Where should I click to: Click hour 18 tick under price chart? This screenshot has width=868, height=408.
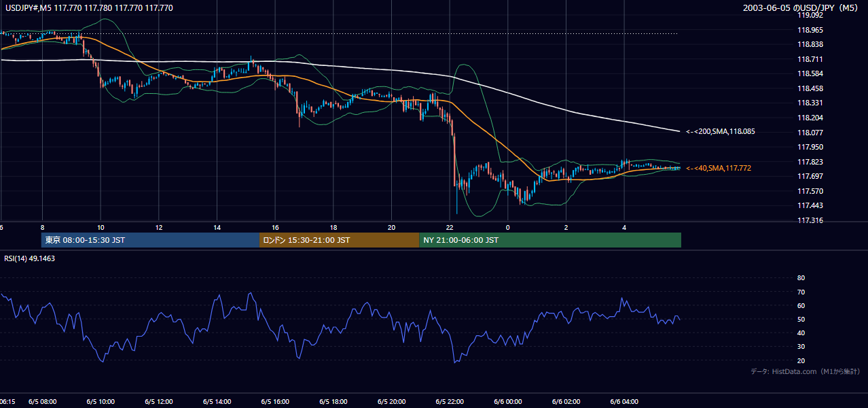[333, 227]
